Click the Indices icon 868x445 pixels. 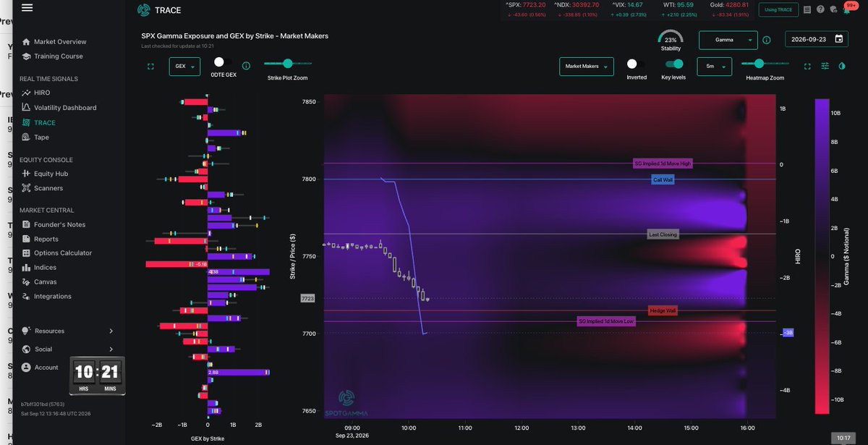coord(27,268)
